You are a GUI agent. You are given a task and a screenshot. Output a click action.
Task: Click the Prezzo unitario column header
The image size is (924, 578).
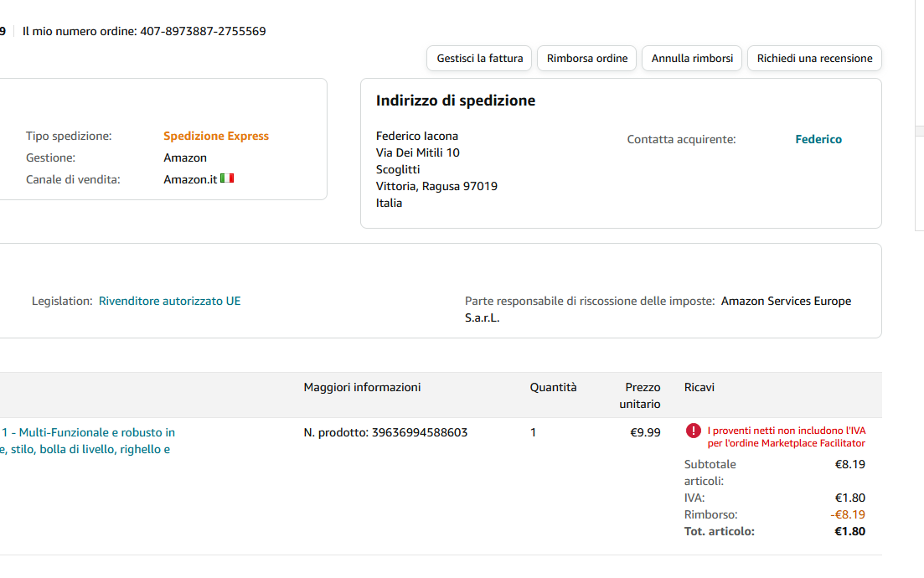click(643, 395)
